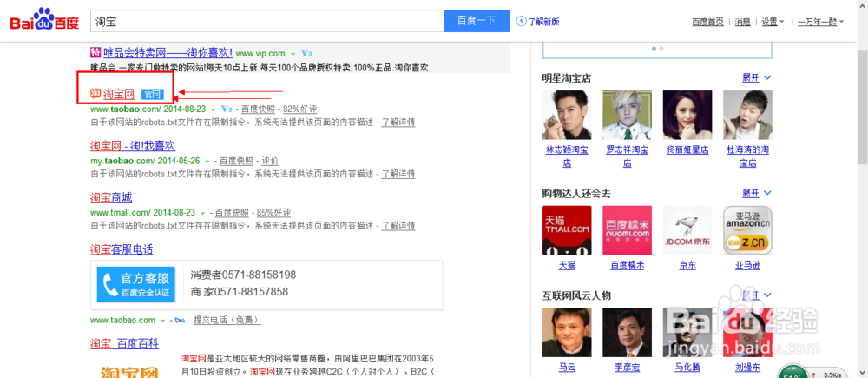The width and height of the screenshot is (868, 378).
Task: Open the 李彦宏 name link
Action: coord(628,368)
